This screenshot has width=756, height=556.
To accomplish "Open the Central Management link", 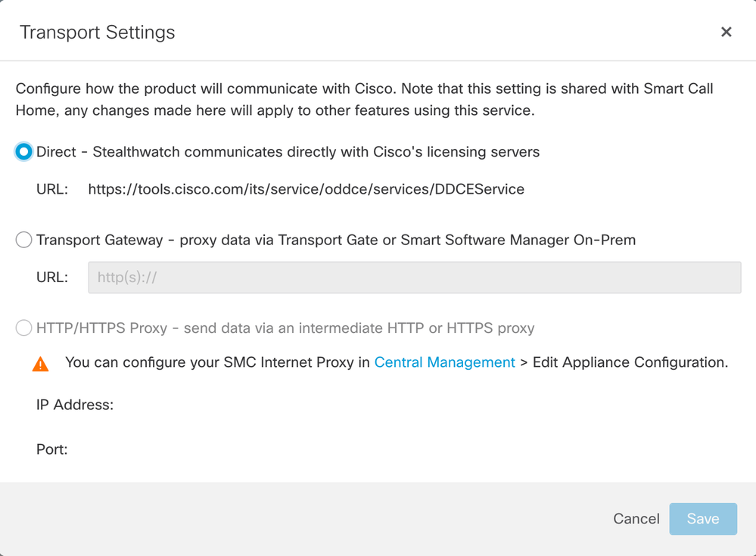I will pyautogui.click(x=444, y=362).
